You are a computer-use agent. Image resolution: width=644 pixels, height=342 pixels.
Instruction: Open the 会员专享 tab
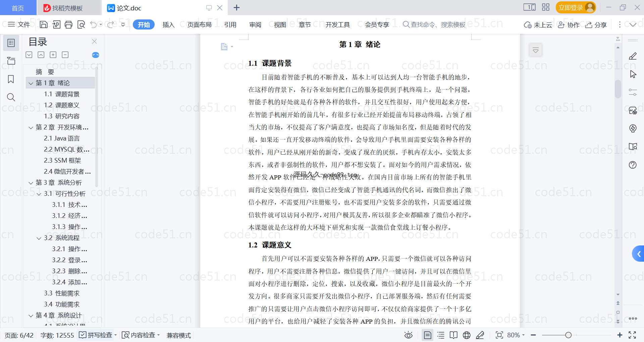click(377, 24)
